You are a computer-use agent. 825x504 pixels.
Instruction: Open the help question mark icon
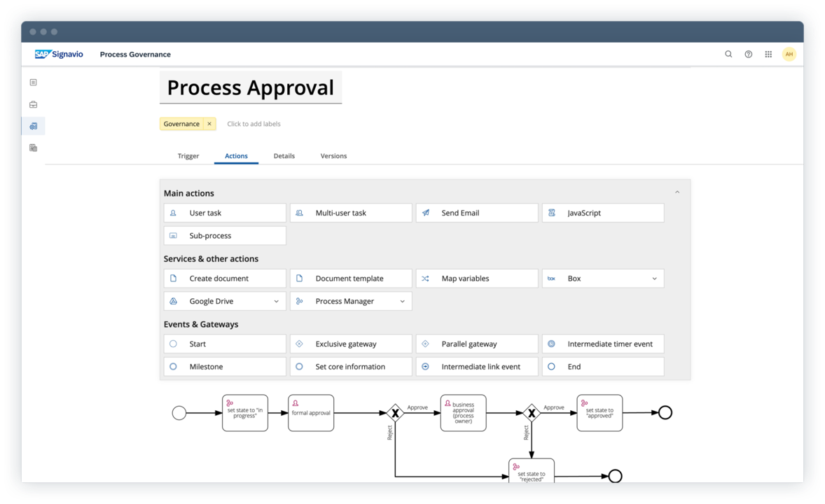coord(748,54)
